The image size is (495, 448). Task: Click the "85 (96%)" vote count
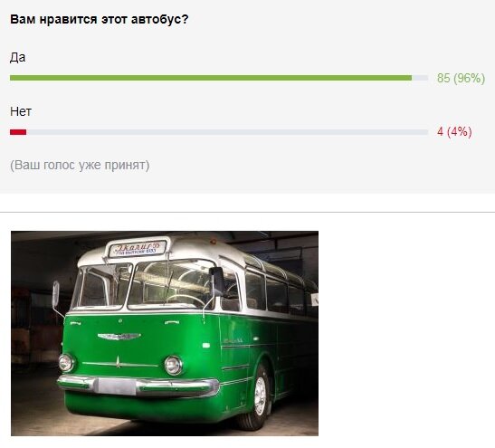click(461, 78)
